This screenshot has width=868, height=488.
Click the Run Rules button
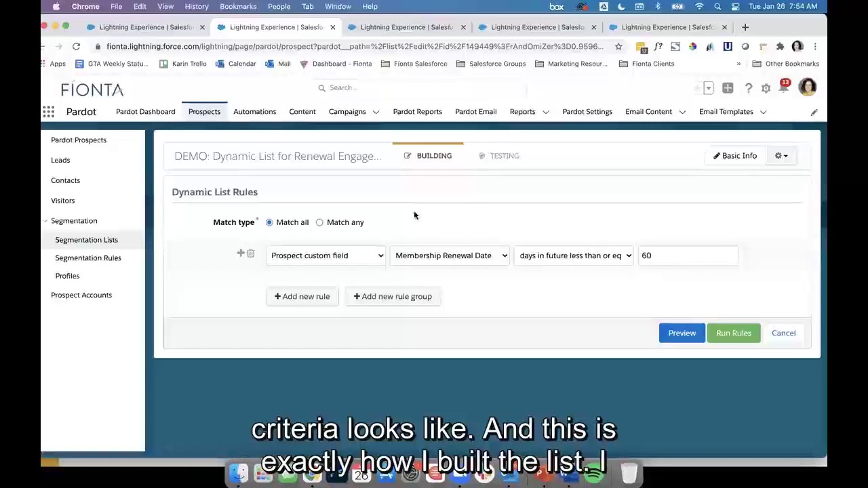click(x=733, y=333)
